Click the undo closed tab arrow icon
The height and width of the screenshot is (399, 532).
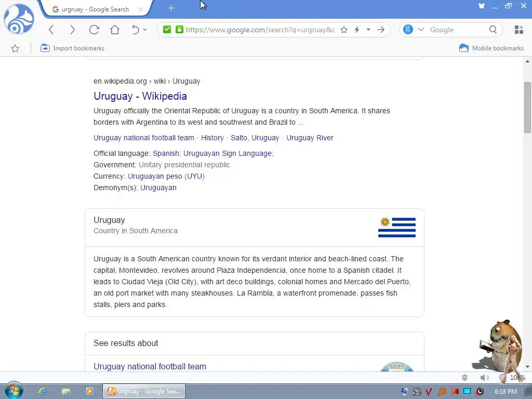136,30
